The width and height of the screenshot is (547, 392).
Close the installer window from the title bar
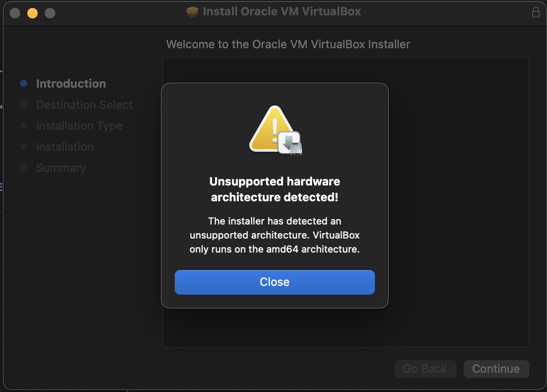pyautogui.click(x=15, y=13)
